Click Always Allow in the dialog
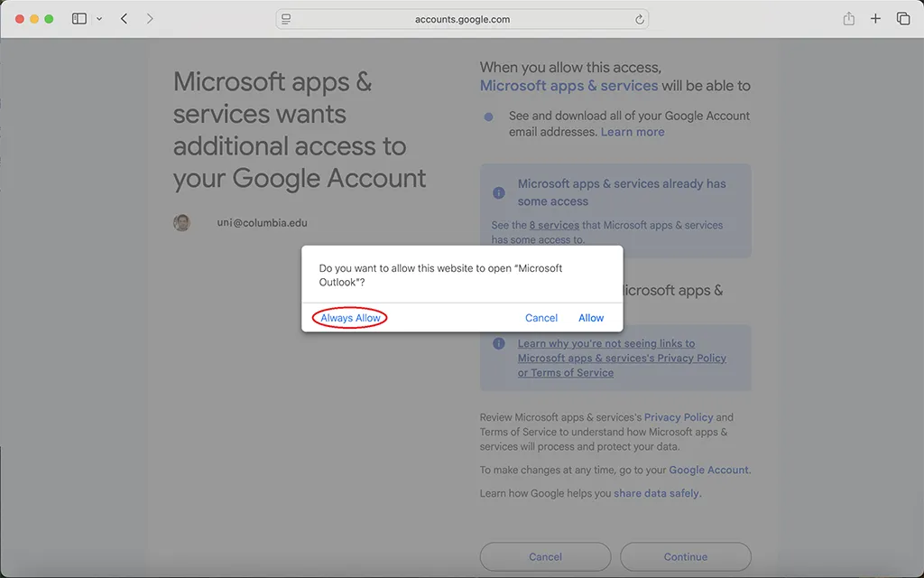Viewport: 924px width, 578px height. [x=350, y=318]
